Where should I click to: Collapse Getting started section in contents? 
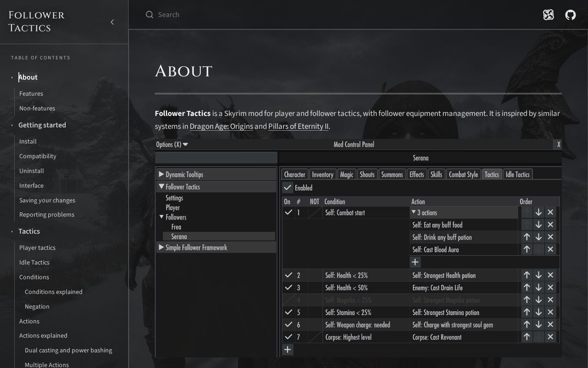pos(12,125)
